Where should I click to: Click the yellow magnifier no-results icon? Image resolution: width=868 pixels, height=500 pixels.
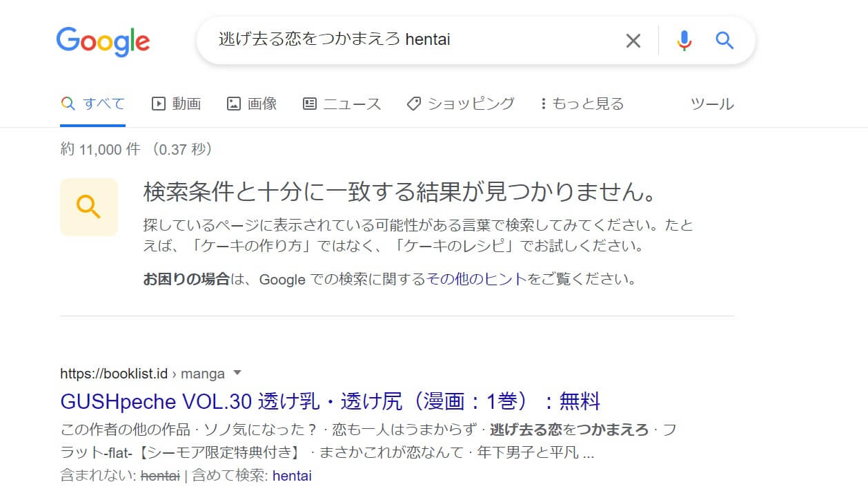click(x=89, y=206)
